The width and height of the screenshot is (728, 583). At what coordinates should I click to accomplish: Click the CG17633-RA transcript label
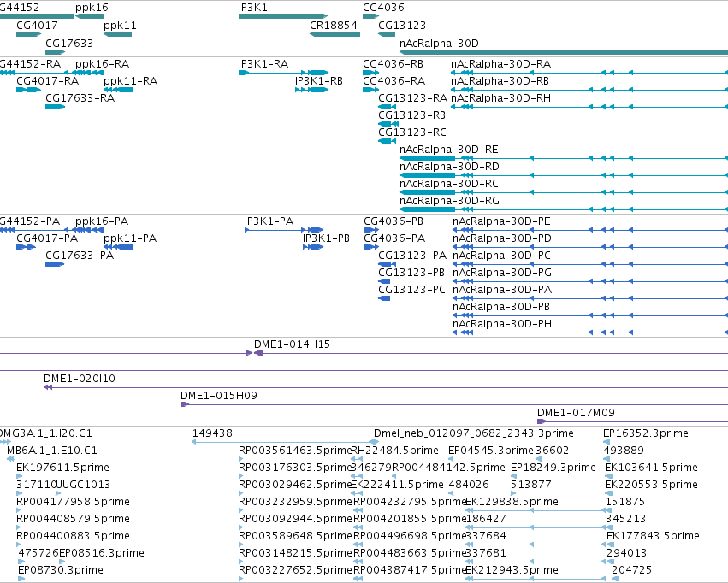[80, 97]
